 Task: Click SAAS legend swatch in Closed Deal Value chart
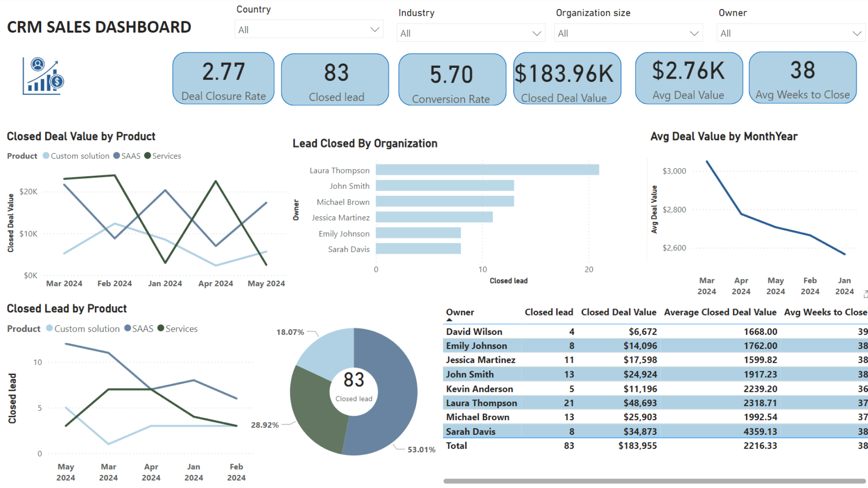pos(117,156)
